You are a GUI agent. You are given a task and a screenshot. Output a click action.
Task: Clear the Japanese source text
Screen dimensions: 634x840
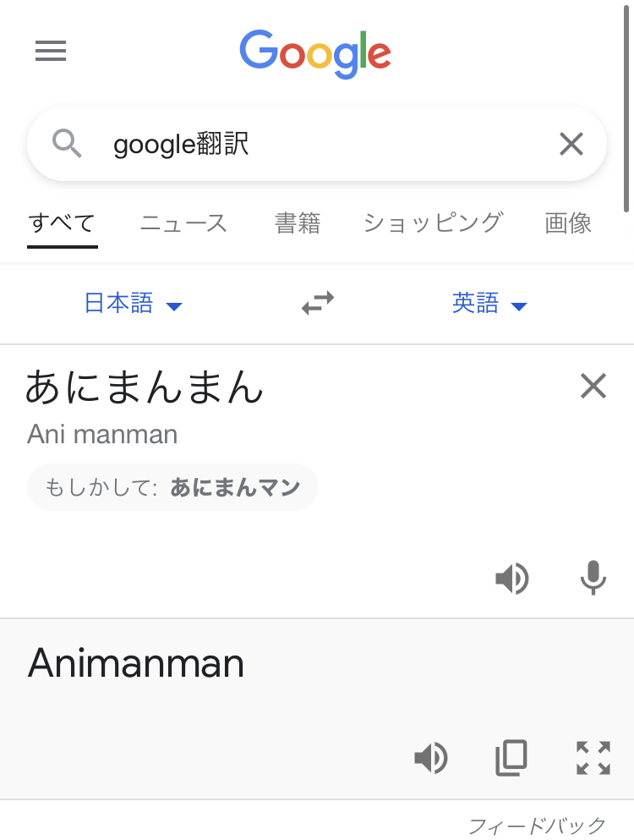point(593,387)
